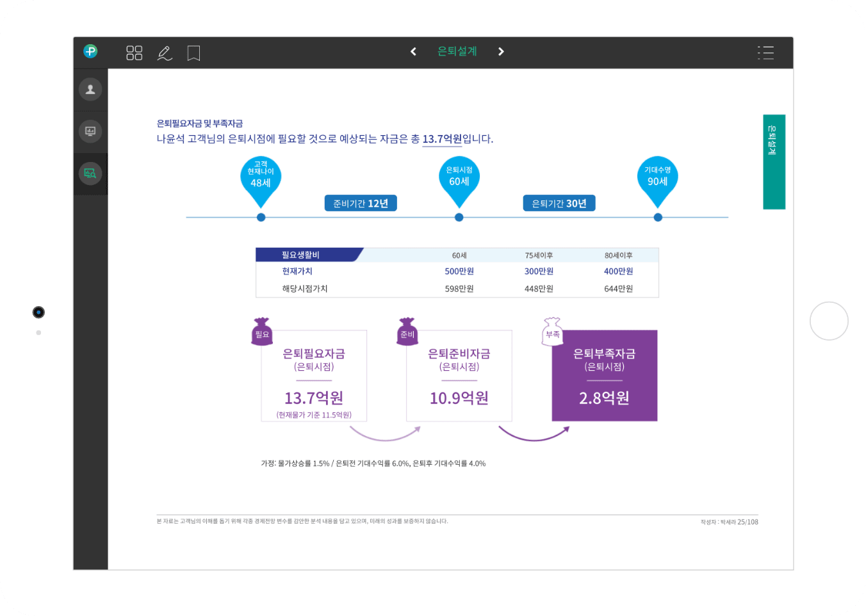Open the report search sidebar icon
Screen dimensions: 866x616
click(90, 174)
